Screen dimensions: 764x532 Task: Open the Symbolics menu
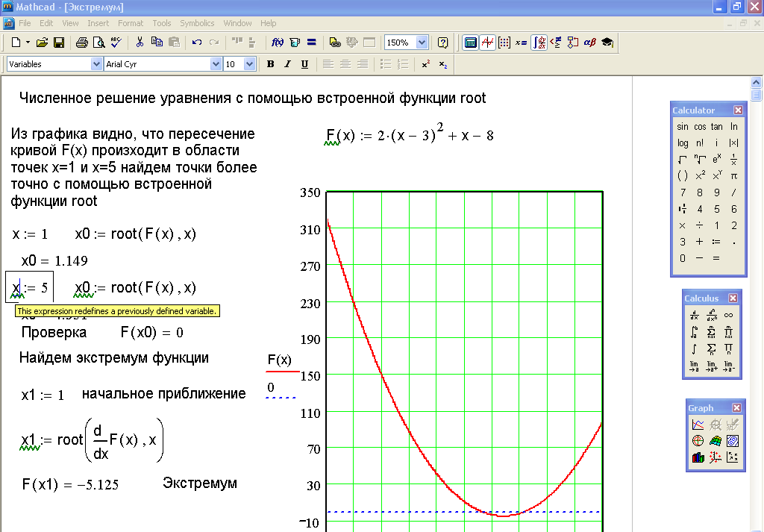pyautogui.click(x=197, y=23)
